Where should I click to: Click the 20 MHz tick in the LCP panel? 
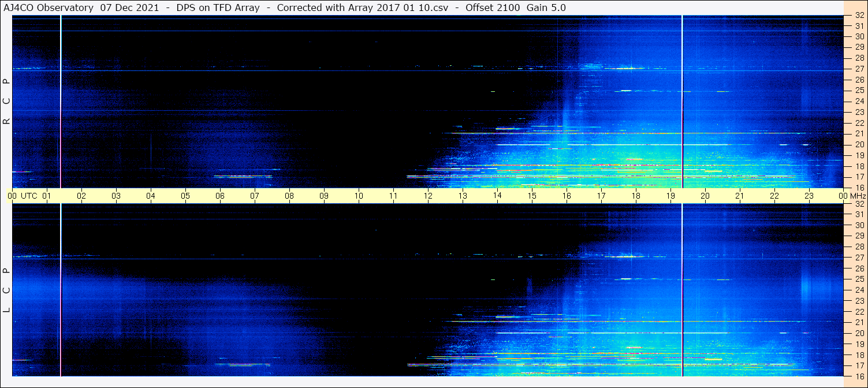(x=859, y=333)
